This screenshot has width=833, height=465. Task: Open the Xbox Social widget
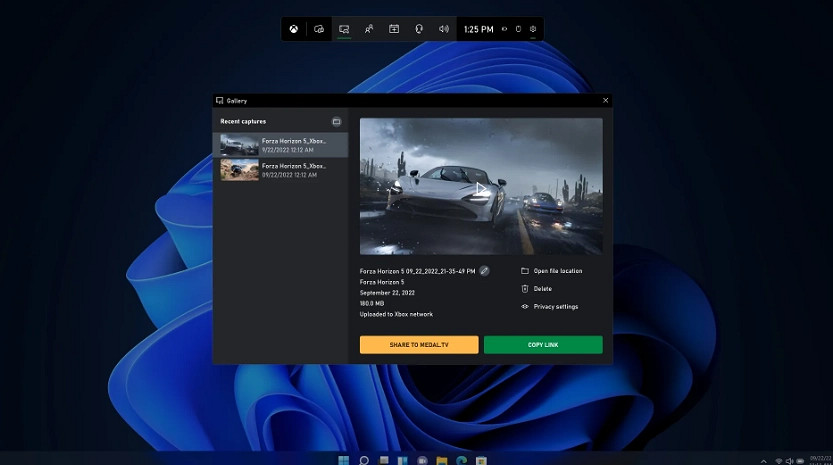coord(369,29)
